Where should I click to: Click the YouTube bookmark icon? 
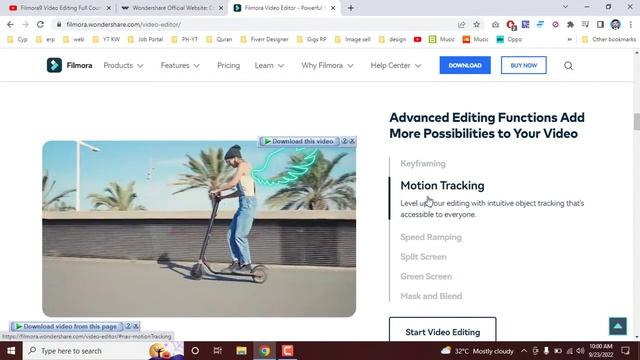tap(417, 40)
